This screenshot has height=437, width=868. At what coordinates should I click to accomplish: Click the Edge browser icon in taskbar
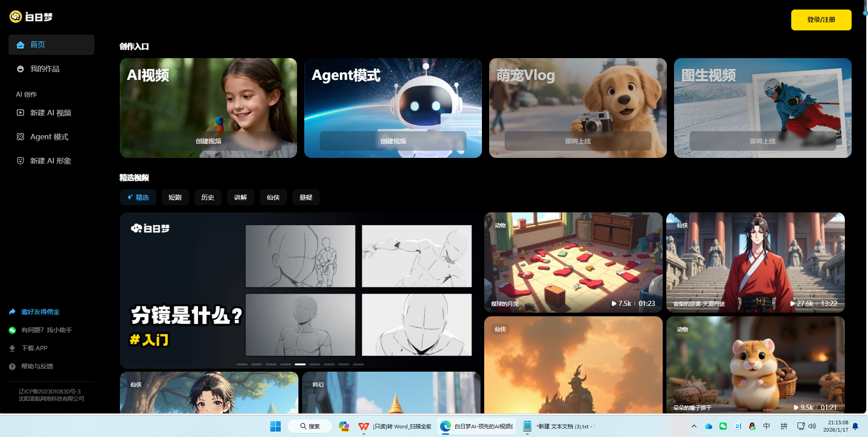tap(446, 426)
